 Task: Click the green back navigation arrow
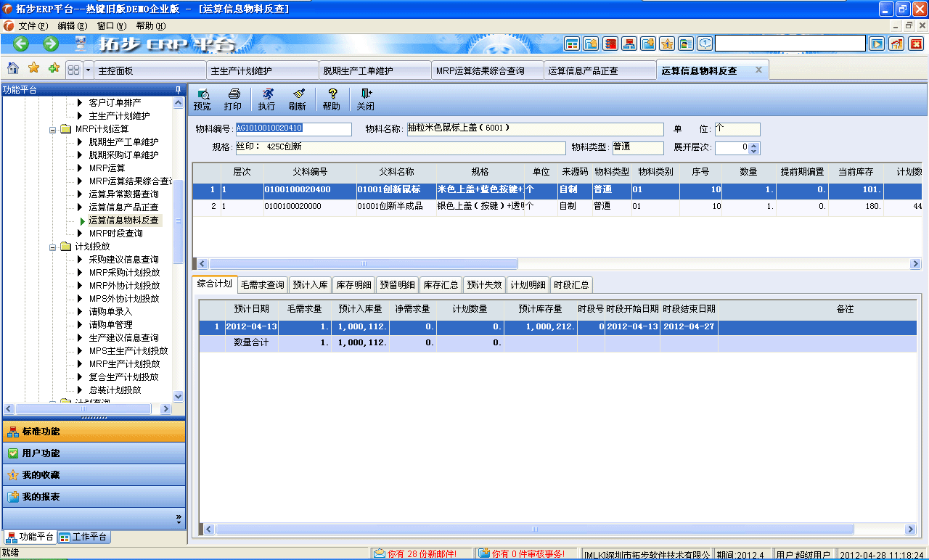pos(20,44)
